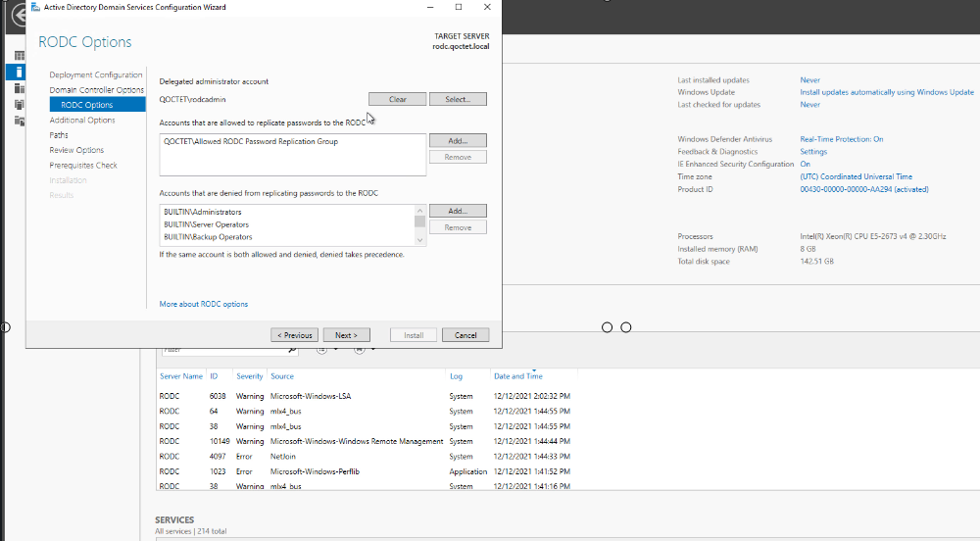Sort events by Log column

457,376
